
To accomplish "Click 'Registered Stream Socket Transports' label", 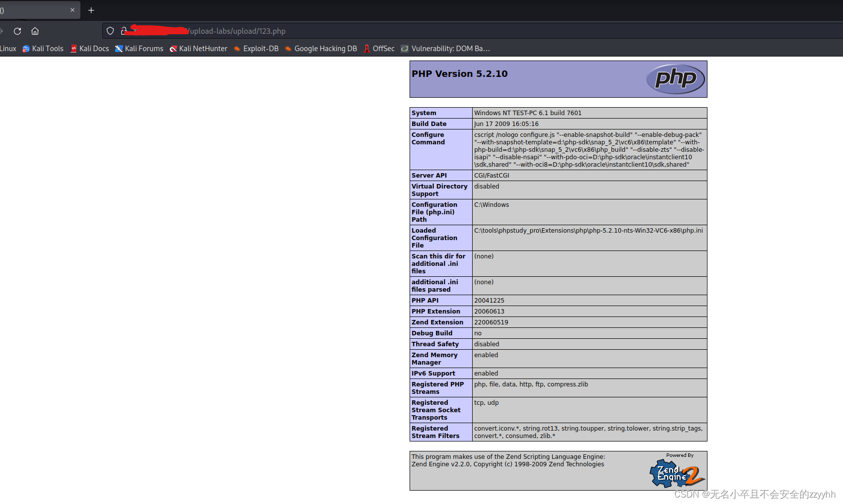I will click(x=436, y=410).
